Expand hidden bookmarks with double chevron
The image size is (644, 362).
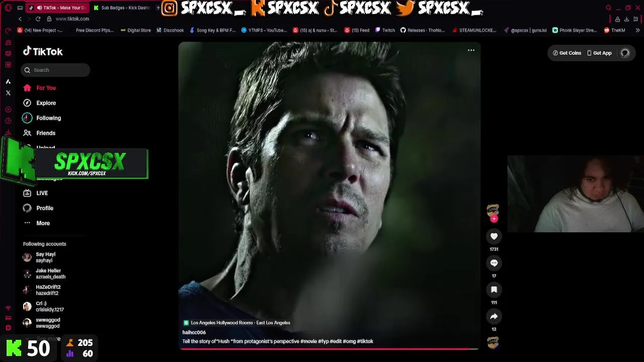pos(638,30)
